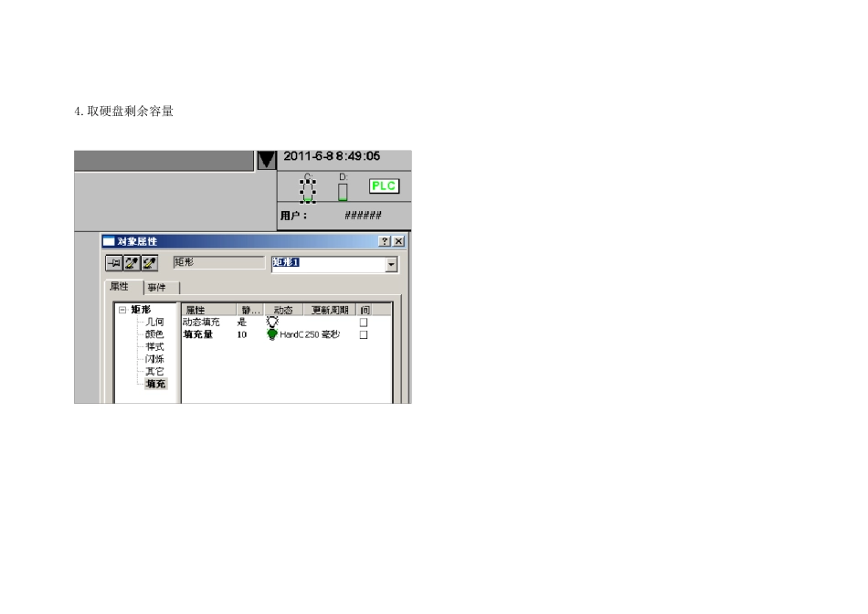
Task: Click the help question-mark button
Action: [x=384, y=241]
